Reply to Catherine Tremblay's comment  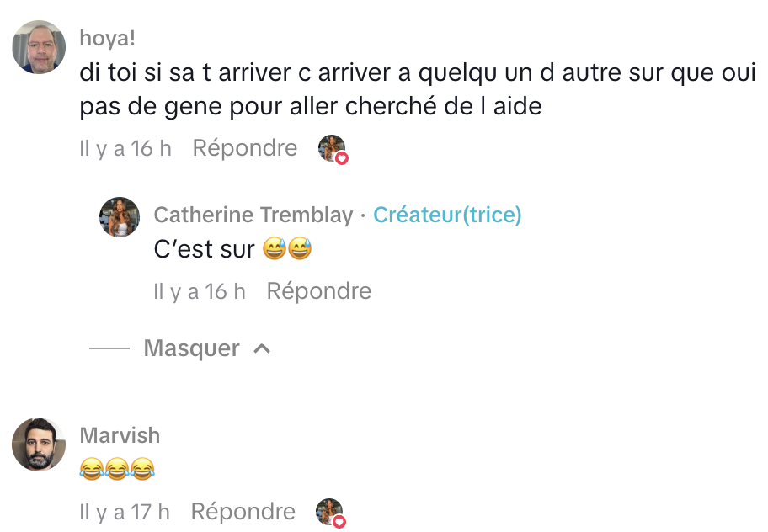[319, 291]
